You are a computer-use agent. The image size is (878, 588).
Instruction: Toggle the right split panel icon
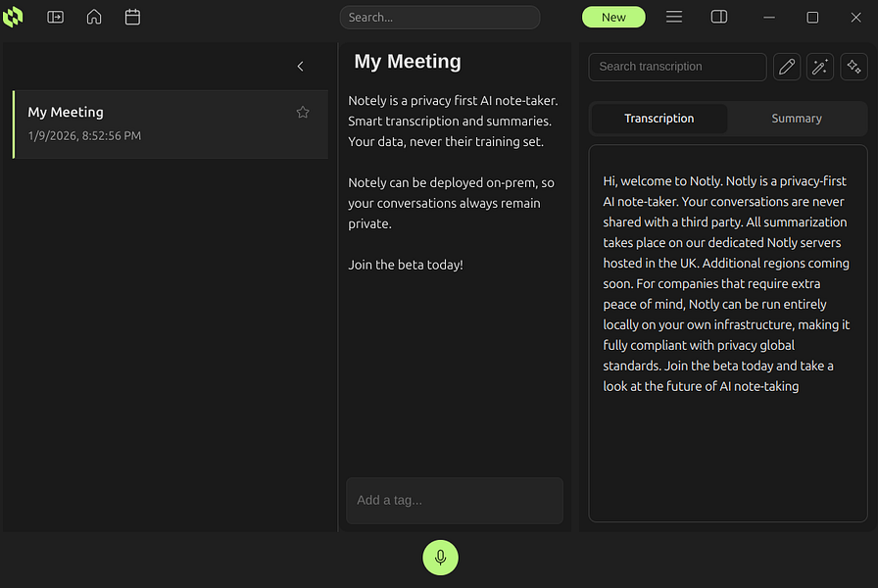[x=719, y=18]
